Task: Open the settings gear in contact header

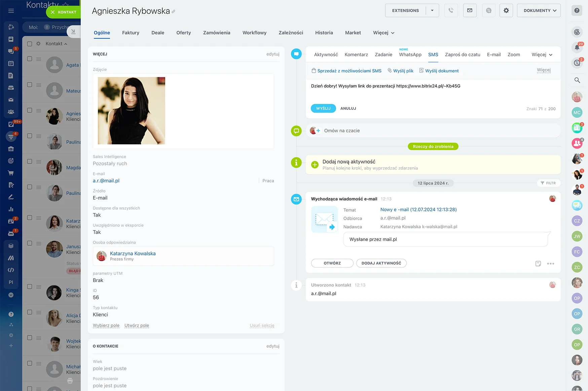Action: pyautogui.click(x=506, y=10)
